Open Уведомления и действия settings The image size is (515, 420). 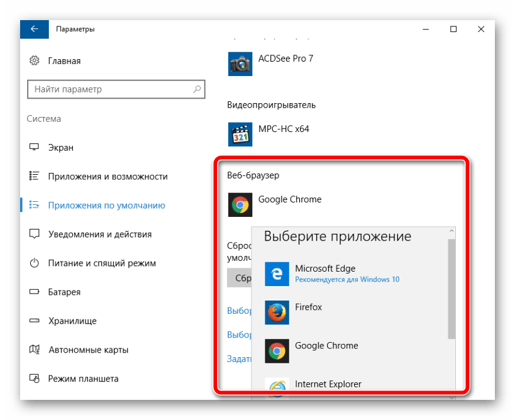point(99,235)
